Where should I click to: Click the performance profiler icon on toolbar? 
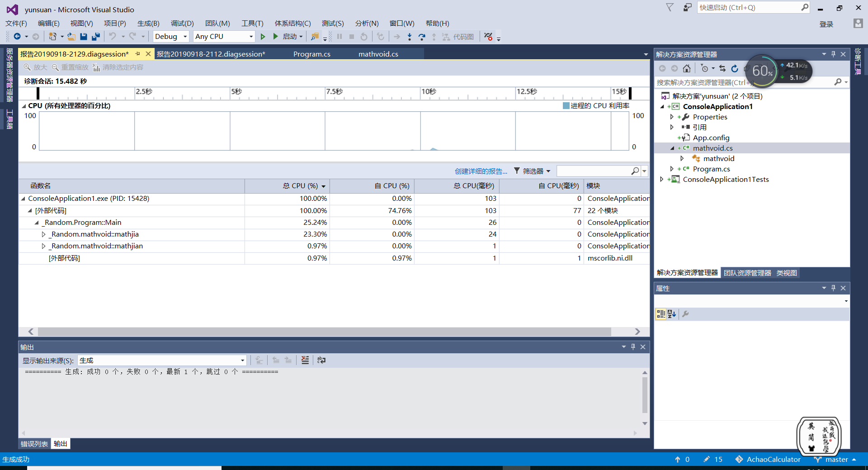pos(488,37)
